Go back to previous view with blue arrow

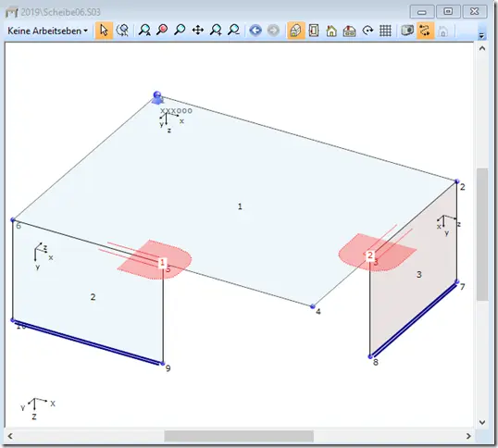255,31
